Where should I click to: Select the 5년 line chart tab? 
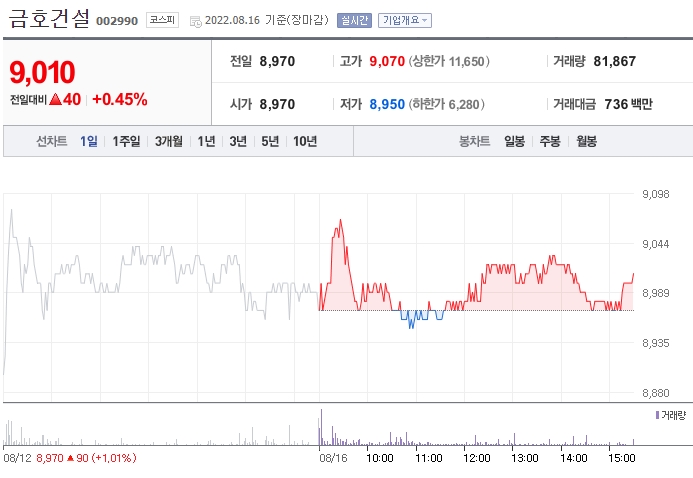point(270,141)
